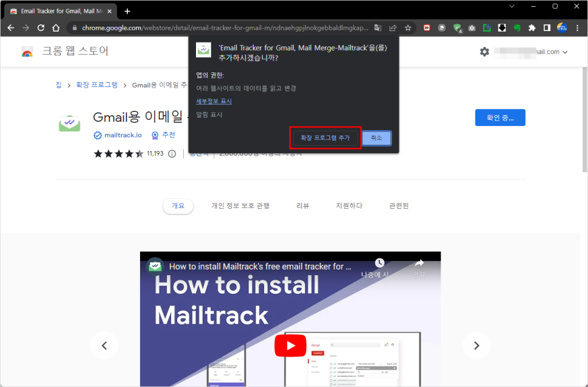Open the red fast-forward extension
588x387 pixels.
point(427,28)
